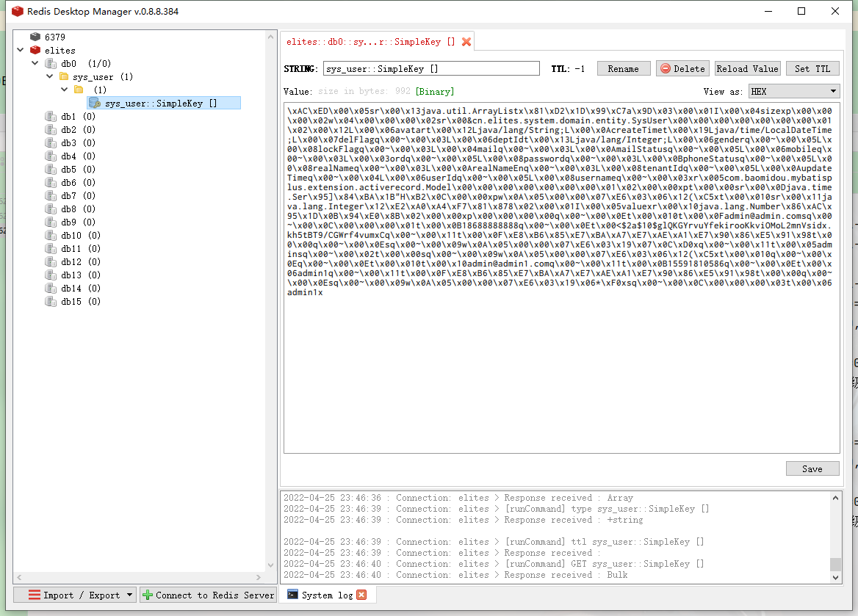Click the db10 database icon
The width and height of the screenshot is (858, 616).
coord(51,235)
